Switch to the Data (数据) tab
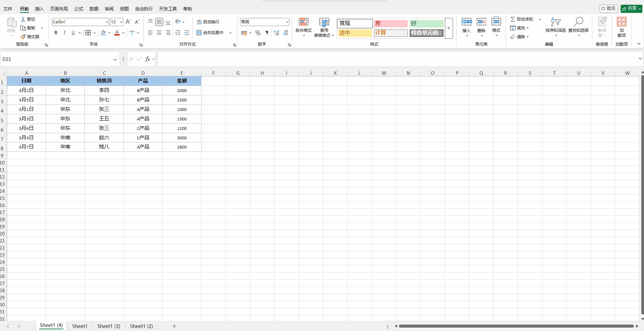 pos(94,9)
